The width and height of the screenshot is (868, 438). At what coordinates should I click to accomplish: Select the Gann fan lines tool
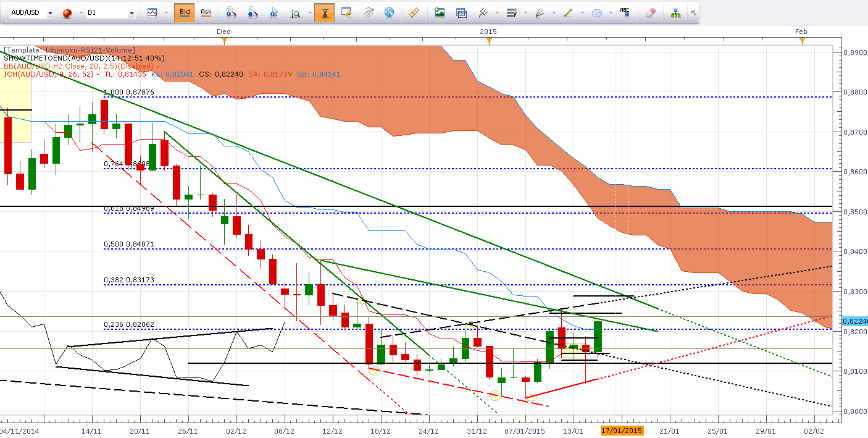[540, 12]
